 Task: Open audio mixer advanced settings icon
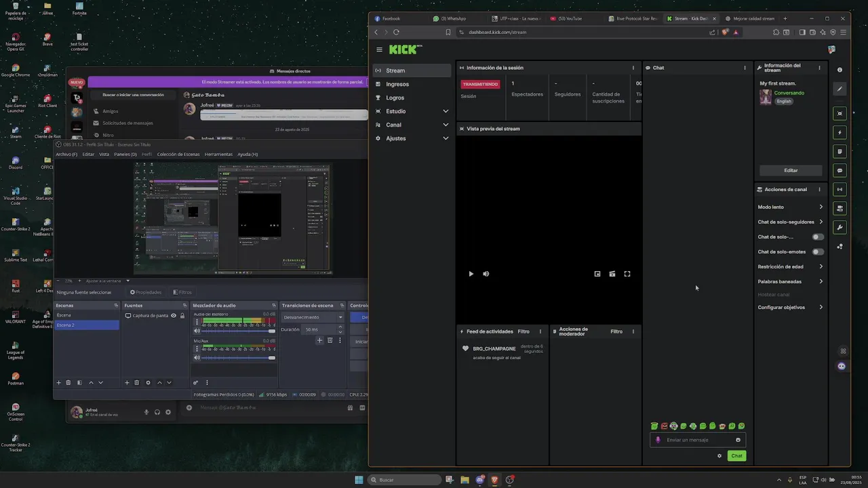196,383
